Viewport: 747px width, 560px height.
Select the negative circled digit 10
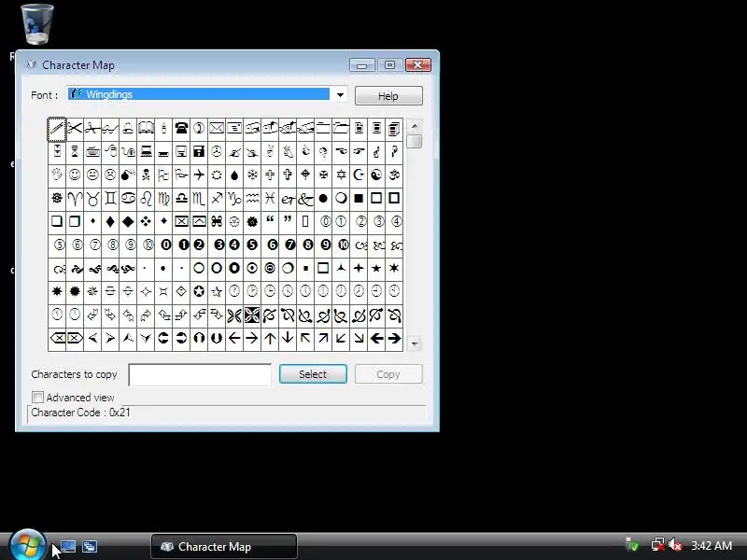[x=343, y=245]
